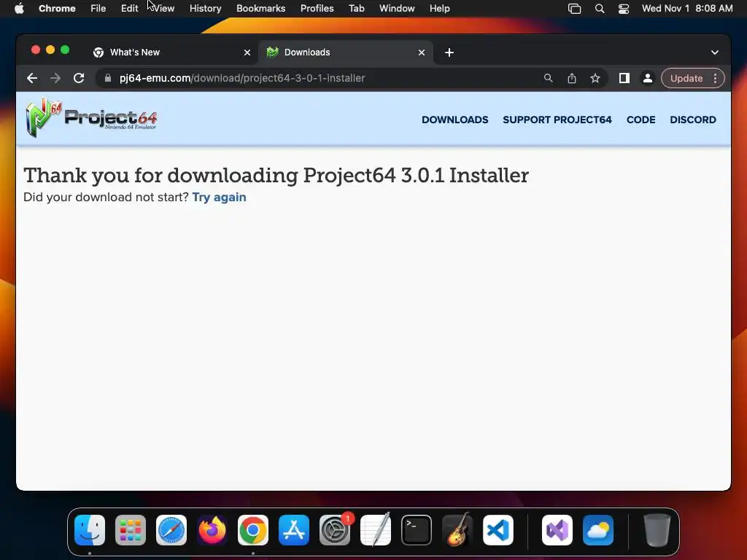Image resolution: width=747 pixels, height=560 pixels.
Task: Click the Project64 logo
Action: coord(91,118)
